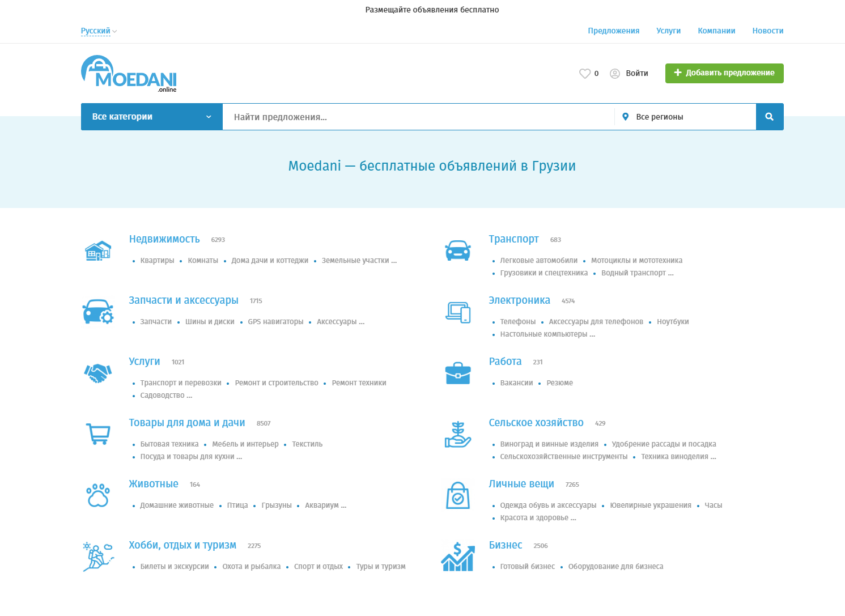Click the Работа briefcase icon

pyautogui.click(x=458, y=373)
